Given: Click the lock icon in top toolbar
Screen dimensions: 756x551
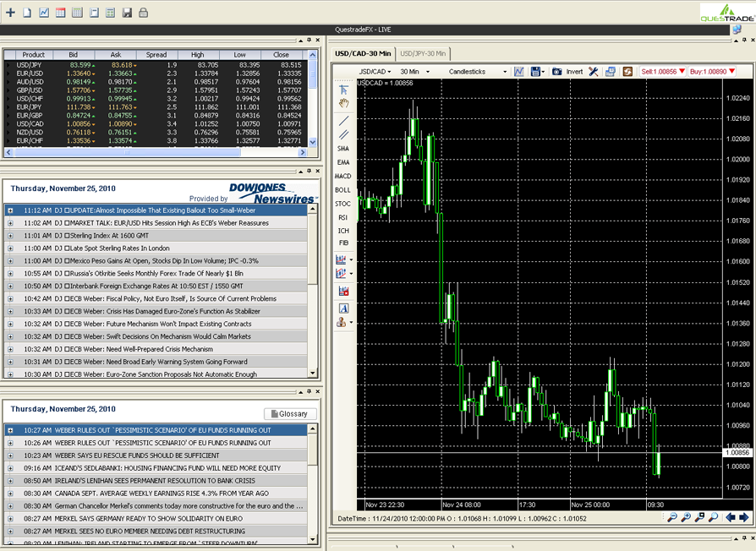Looking at the screenshot, I should tap(143, 13).
